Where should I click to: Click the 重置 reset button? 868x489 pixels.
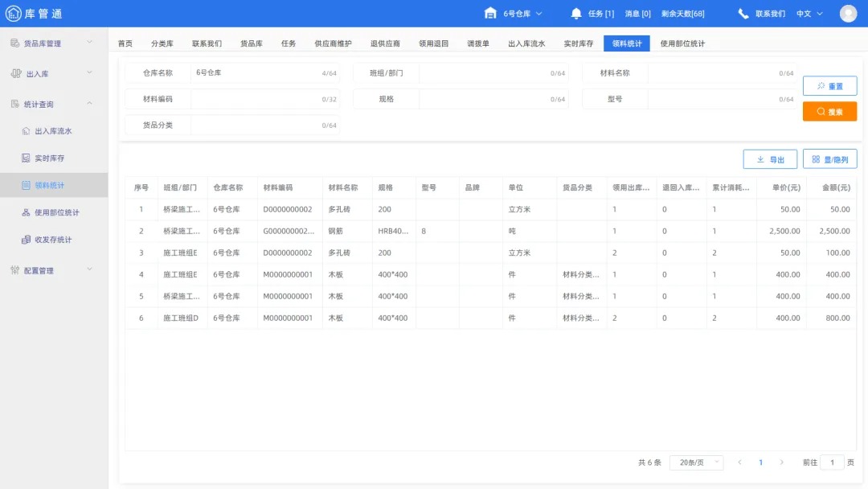click(x=829, y=85)
